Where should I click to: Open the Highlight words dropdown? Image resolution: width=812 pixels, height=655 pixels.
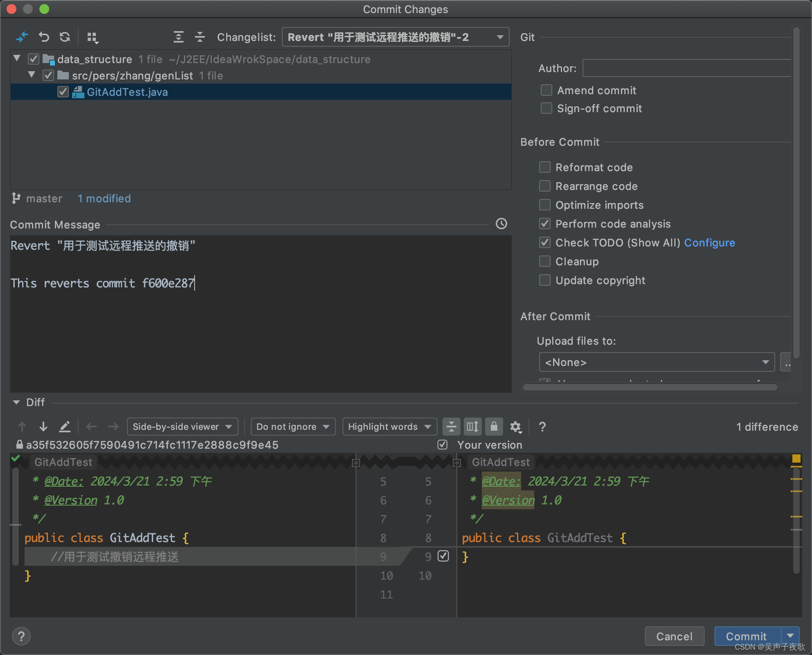390,427
